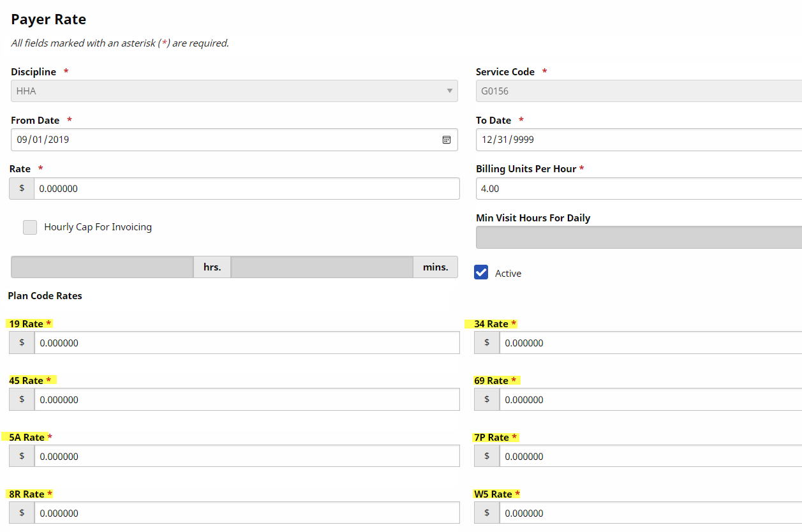Click the hourly cap hrs. input box
Screen dimensions: 802x532
[102, 267]
